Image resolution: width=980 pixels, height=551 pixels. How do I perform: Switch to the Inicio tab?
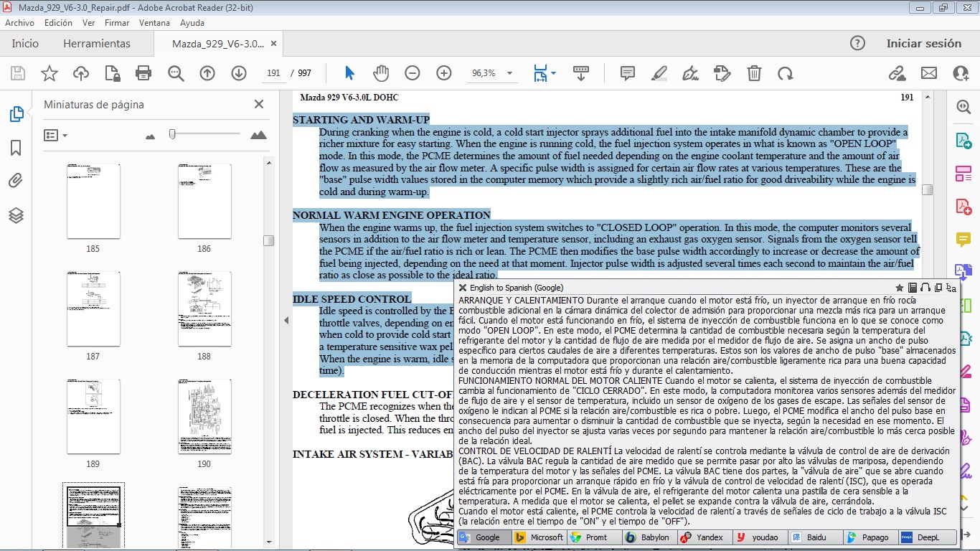pos(25,43)
